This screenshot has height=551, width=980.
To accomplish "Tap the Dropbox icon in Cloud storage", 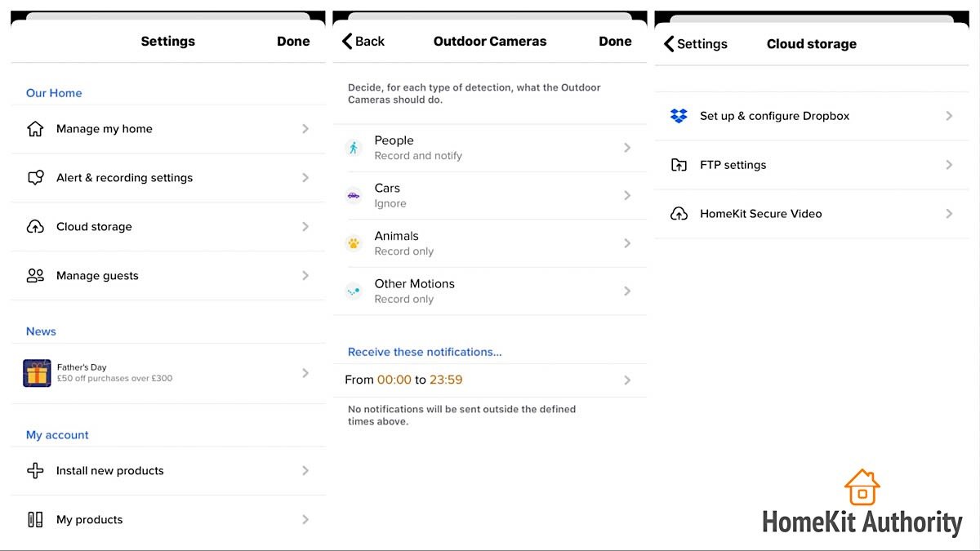I will (679, 116).
